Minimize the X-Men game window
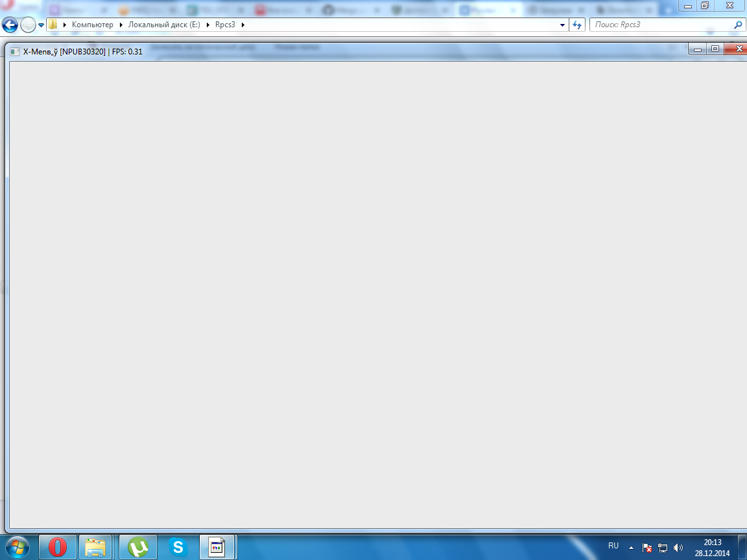This screenshot has width=747, height=560. [698, 49]
